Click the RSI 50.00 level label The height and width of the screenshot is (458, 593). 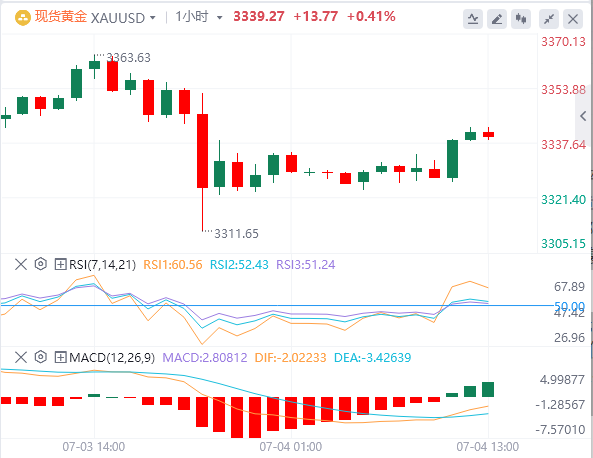tap(570, 306)
